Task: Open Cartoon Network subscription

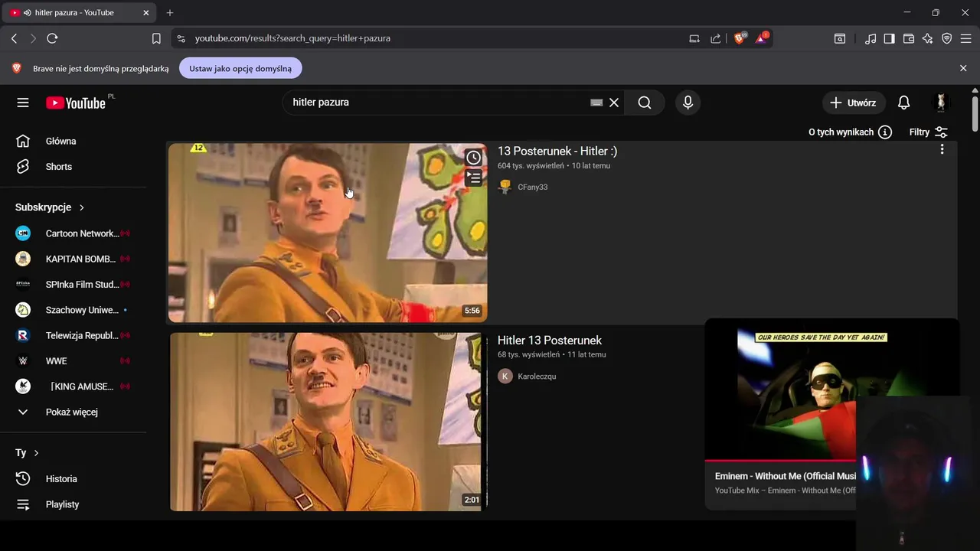Action: click(x=73, y=233)
